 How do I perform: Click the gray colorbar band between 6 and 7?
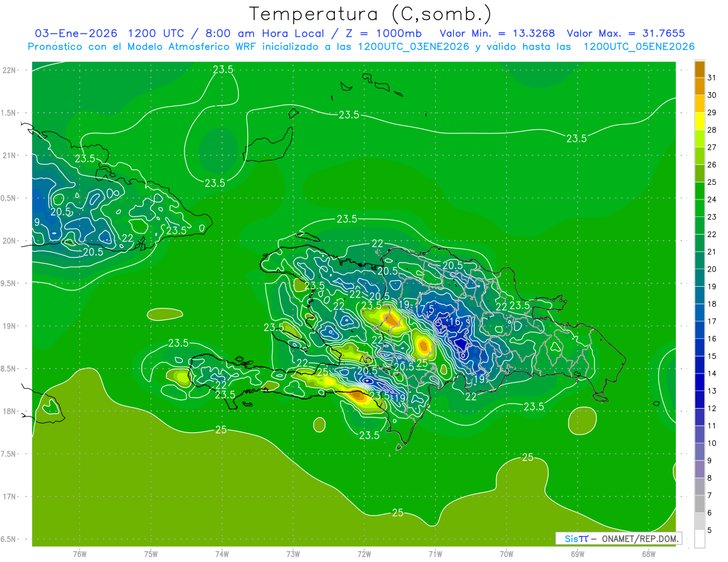699,504
